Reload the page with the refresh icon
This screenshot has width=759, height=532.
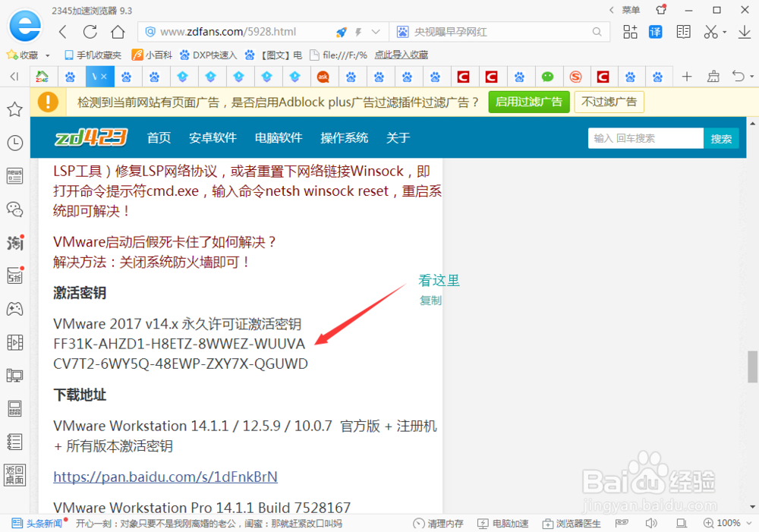[x=90, y=32]
